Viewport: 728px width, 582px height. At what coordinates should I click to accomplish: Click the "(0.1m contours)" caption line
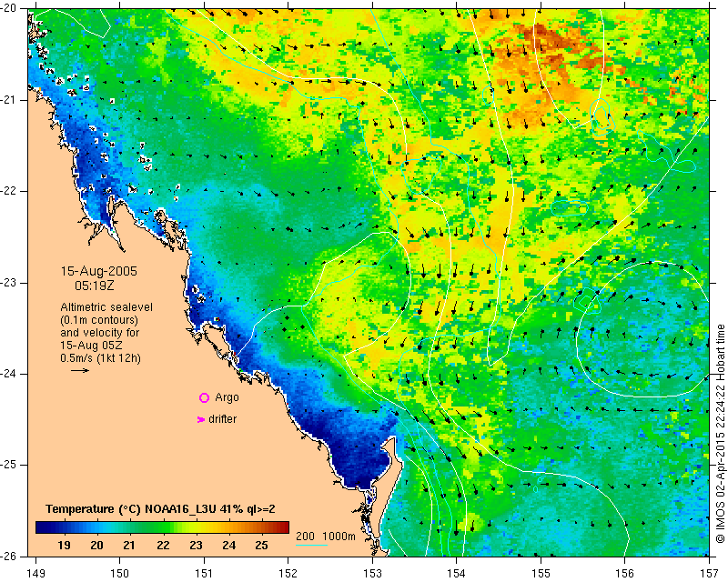click(x=99, y=320)
